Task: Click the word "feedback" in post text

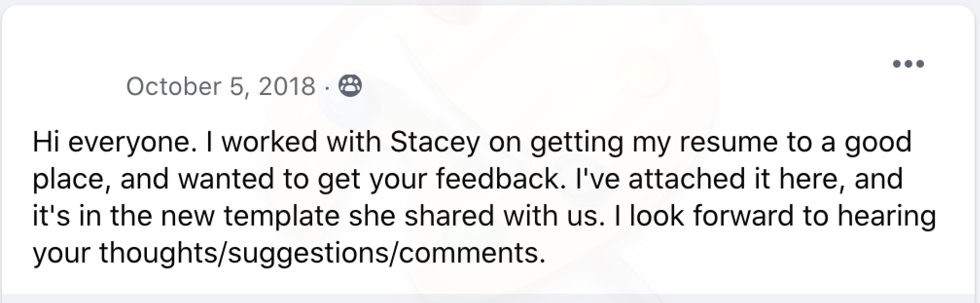Action: click(x=497, y=179)
